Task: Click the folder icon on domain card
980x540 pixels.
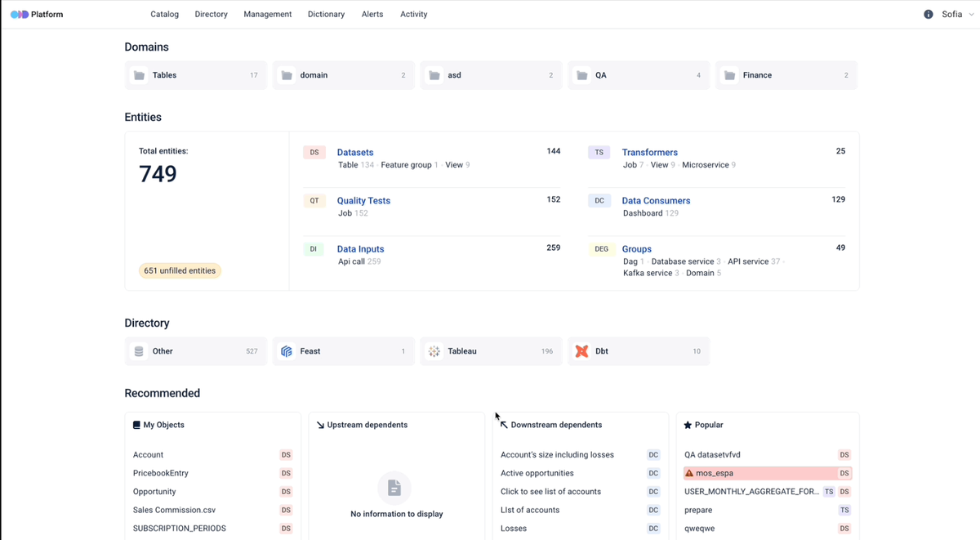Action: click(x=287, y=75)
